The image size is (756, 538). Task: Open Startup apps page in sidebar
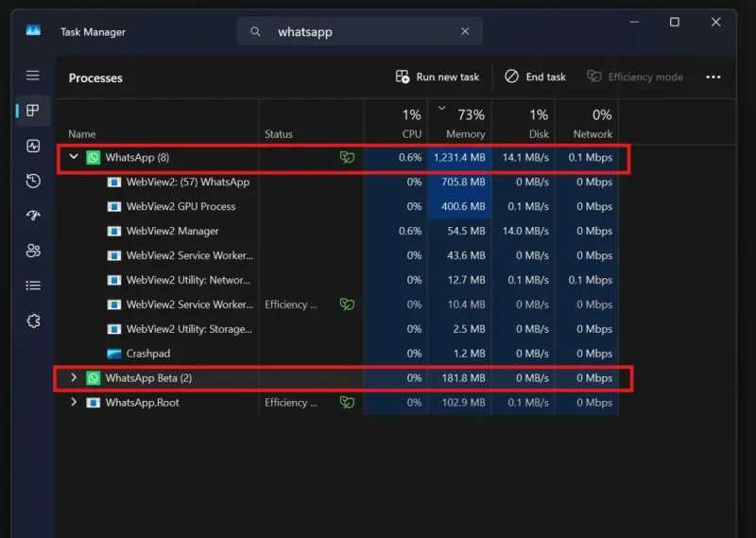click(x=33, y=216)
